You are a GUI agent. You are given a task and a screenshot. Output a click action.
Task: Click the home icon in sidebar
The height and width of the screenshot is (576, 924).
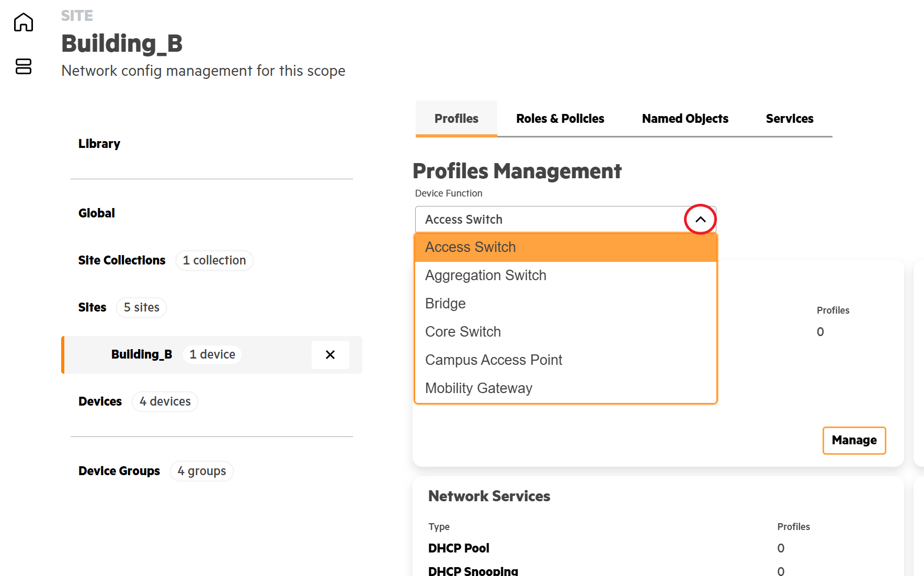coord(24,22)
